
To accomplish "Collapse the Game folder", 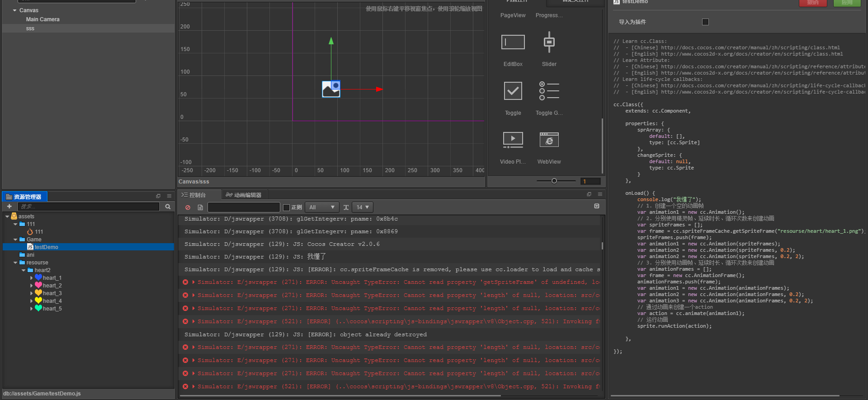I will tap(15, 240).
